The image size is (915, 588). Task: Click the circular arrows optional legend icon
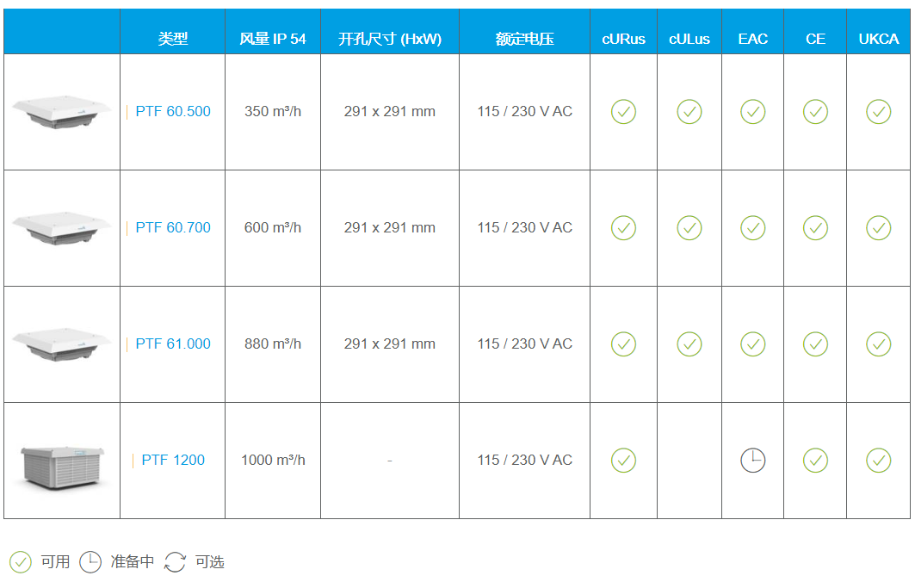(175, 562)
